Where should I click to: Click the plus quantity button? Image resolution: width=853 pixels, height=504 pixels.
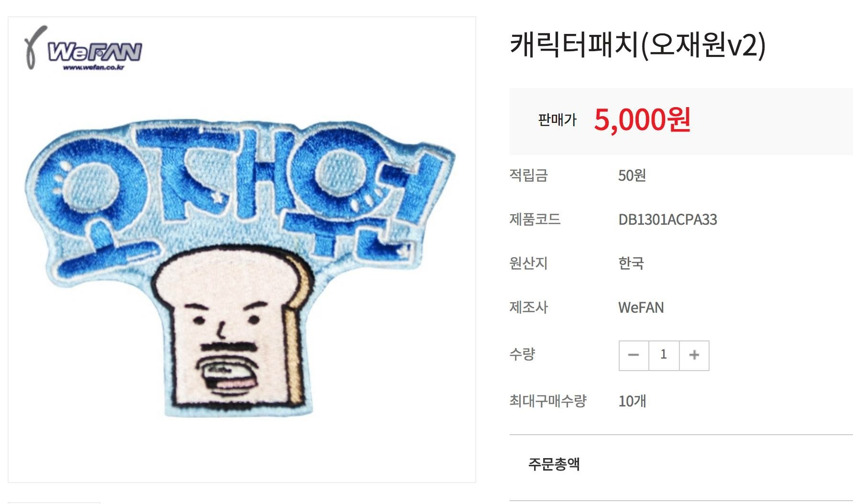[694, 355]
